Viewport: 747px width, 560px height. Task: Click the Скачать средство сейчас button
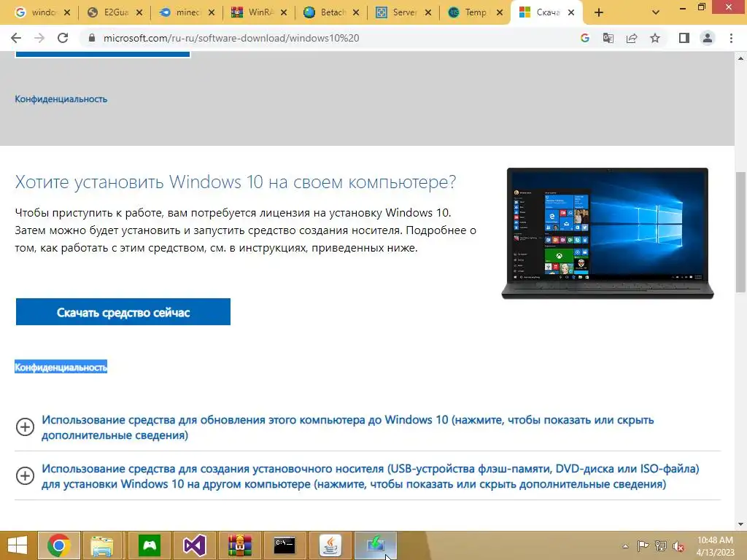click(x=123, y=312)
